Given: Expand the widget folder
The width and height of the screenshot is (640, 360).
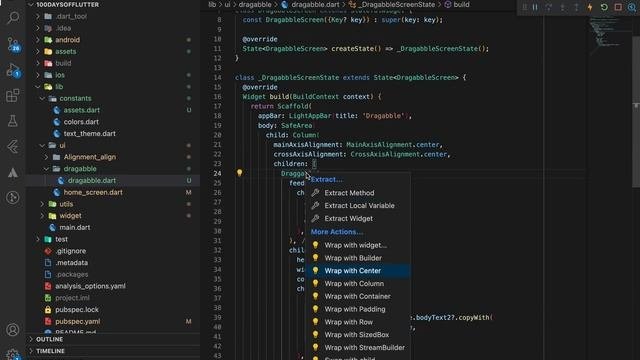Looking at the screenshot, I should tap(42, 216).
